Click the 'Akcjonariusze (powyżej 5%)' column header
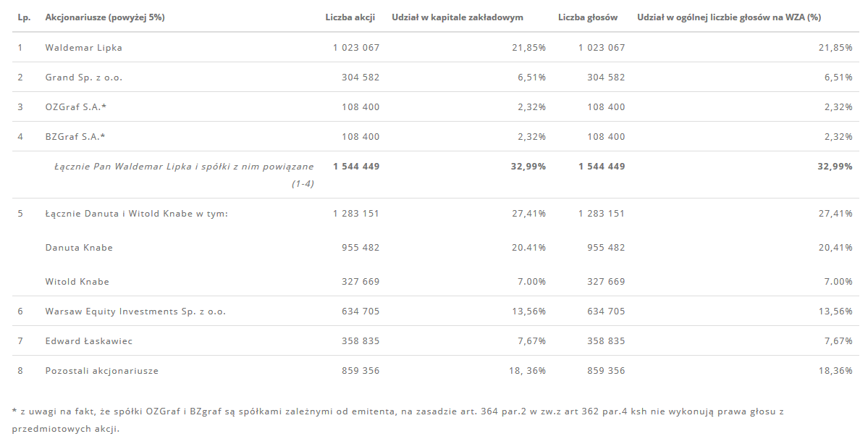868x439 pixels. pyautogui.click(x=105, y=17)
